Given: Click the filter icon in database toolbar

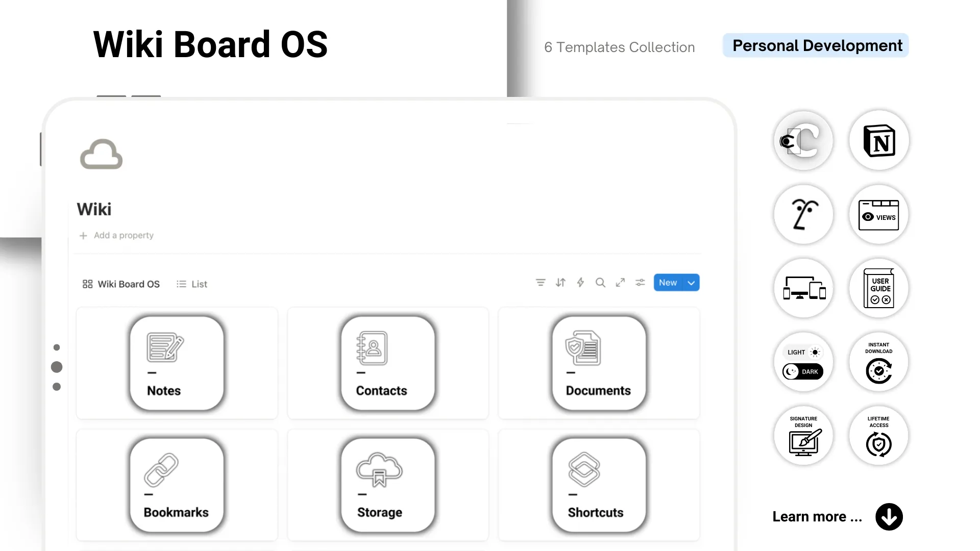Looking at the screenshot, I should point(541,283).
